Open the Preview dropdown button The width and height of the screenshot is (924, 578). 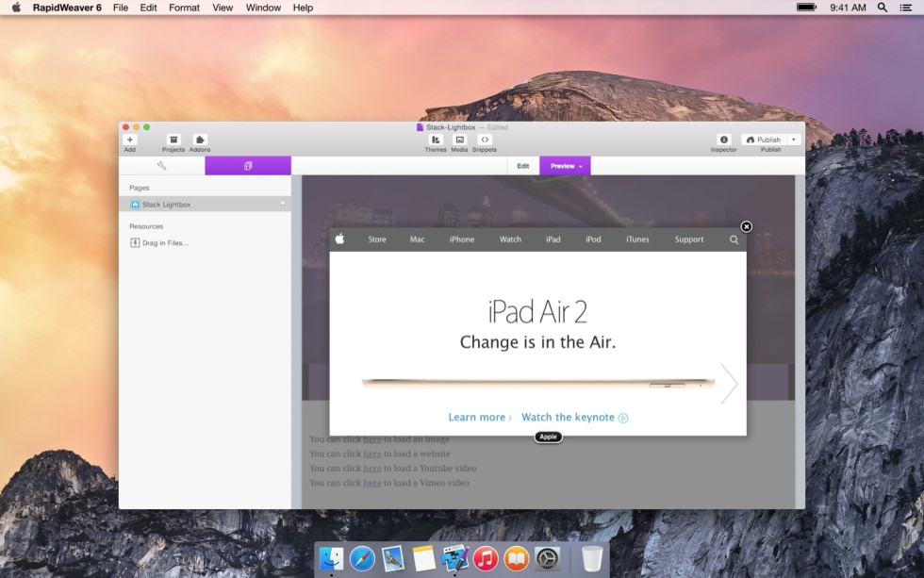tap(565, 166)
